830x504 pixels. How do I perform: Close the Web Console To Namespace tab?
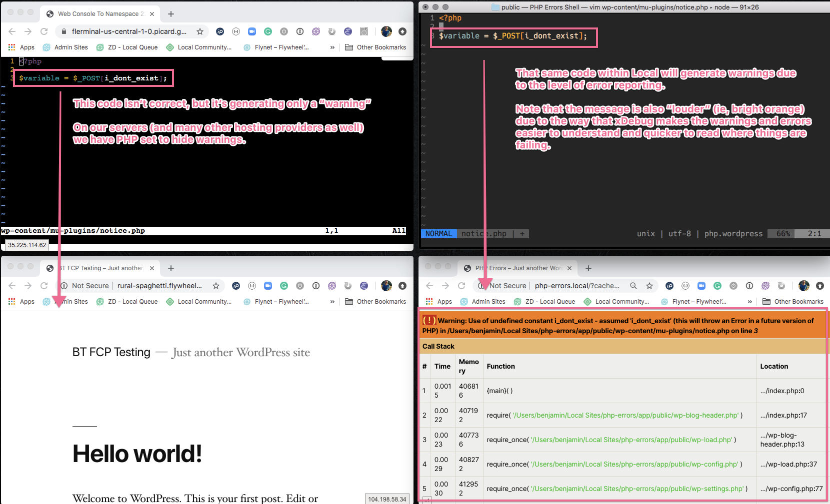[152, 14]
